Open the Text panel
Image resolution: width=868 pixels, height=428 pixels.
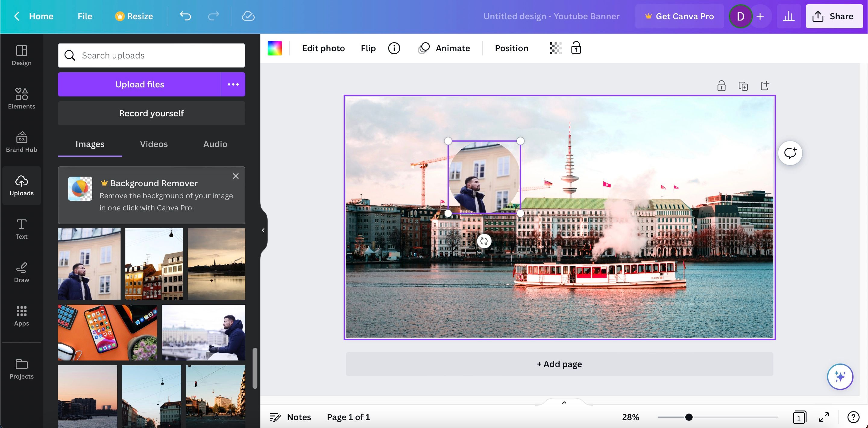click(x=21, y=228)
